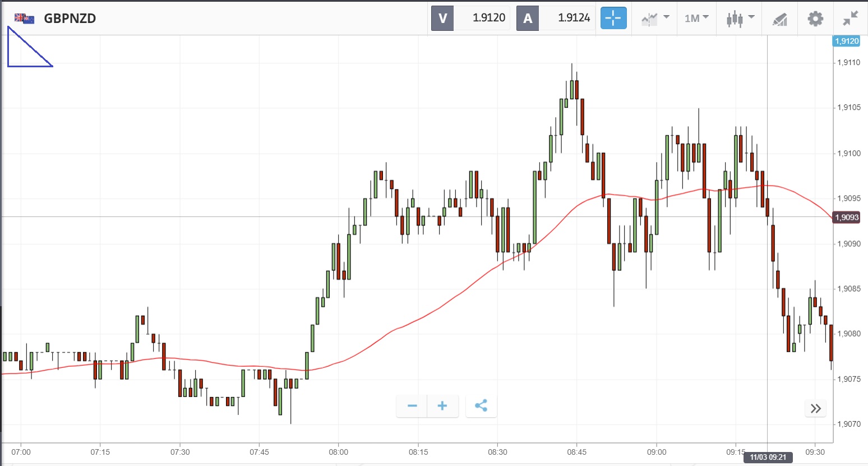868x466 pixels.
Task: Click the 1,9093 crosshair price label
Action: pos(846,217)
